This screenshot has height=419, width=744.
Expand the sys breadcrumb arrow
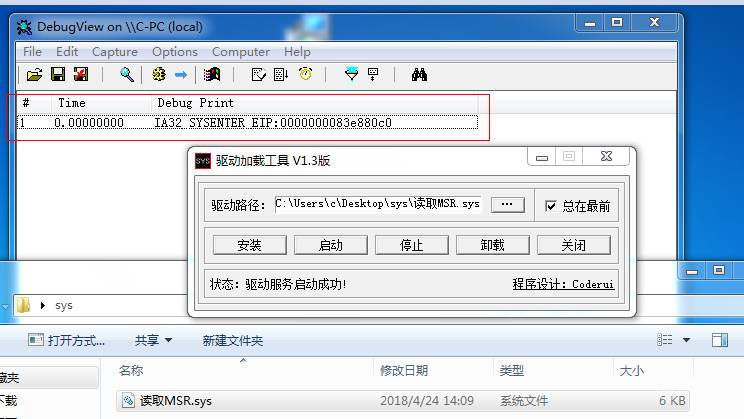[x=43, y=305]
